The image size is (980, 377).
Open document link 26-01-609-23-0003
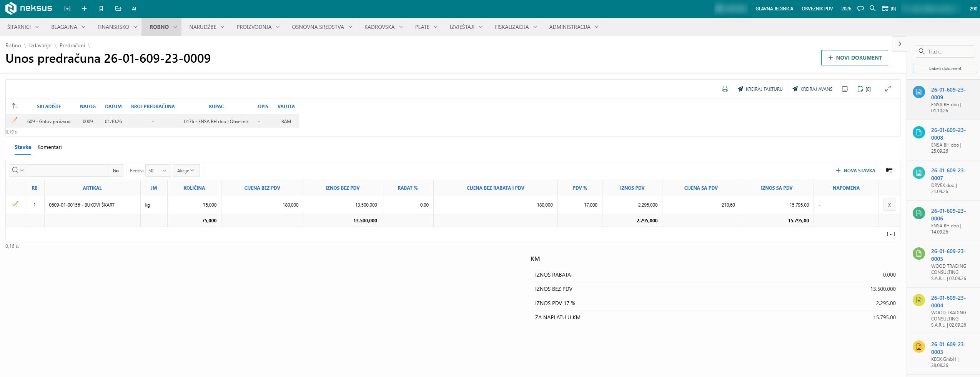coord(948,348)
